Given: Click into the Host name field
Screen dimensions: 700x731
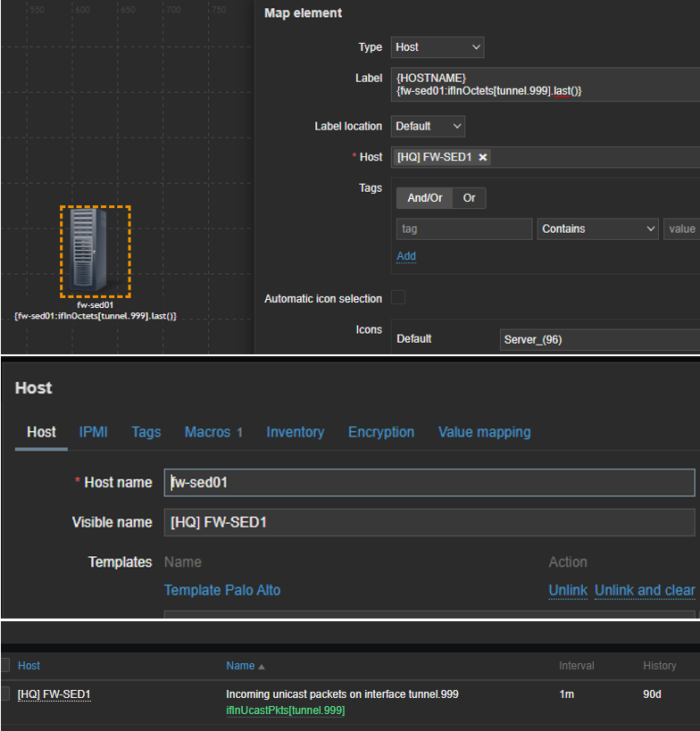Looking at the screenshot, I should [429, 482].
